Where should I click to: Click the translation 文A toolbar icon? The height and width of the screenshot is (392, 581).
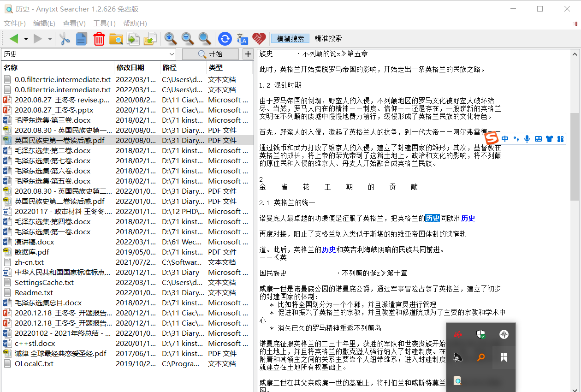242,39
